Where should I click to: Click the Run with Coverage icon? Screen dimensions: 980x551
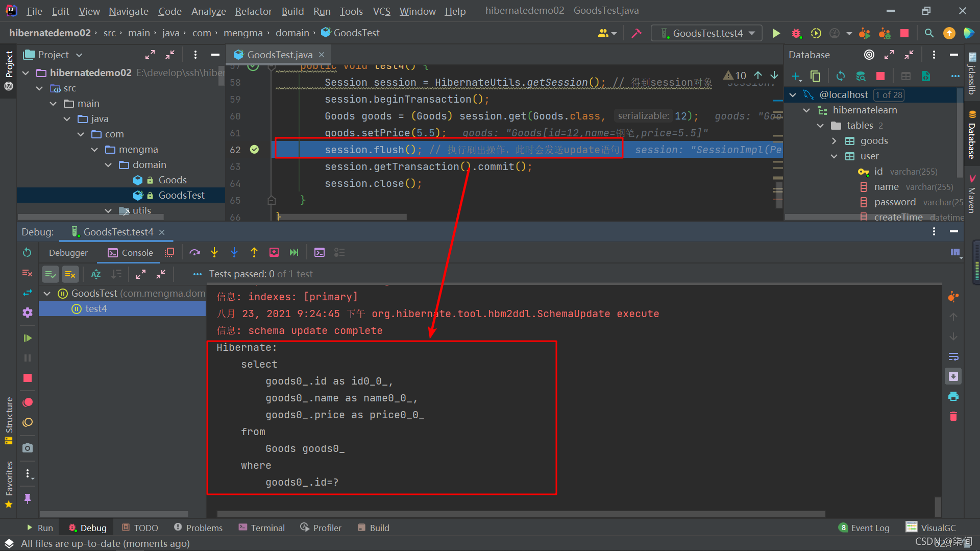(x=816, y=33)
